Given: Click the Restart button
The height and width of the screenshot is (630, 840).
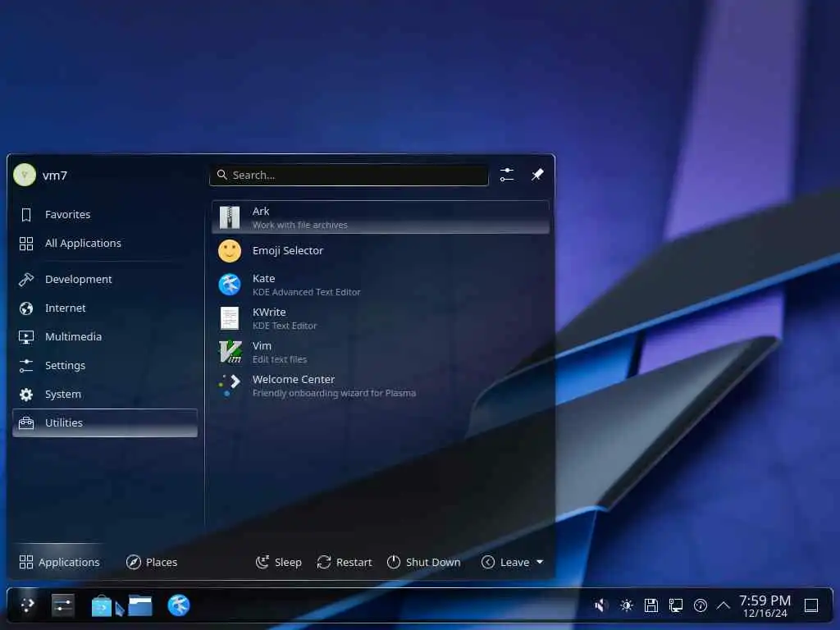Looking at the screenshot, I should (345, 562).
